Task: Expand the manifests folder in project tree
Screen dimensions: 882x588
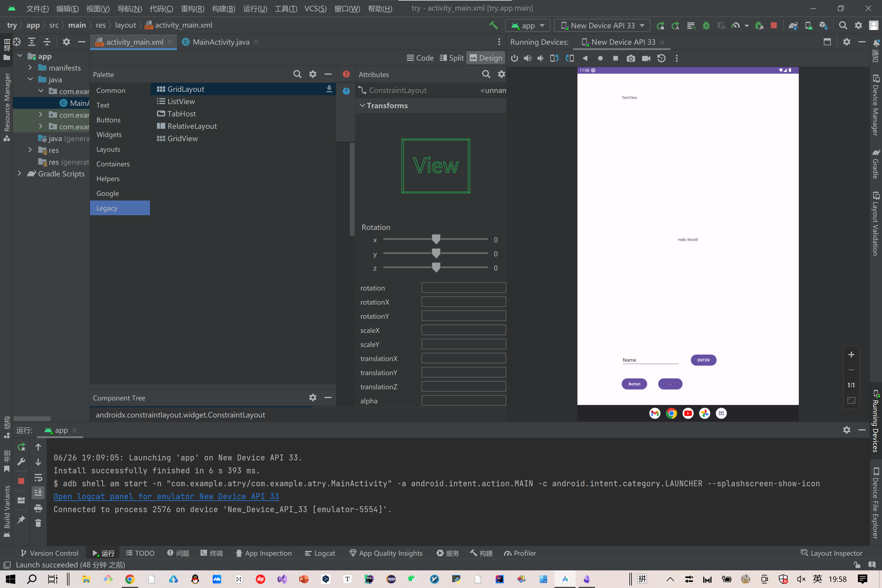Action: point(30,68)
